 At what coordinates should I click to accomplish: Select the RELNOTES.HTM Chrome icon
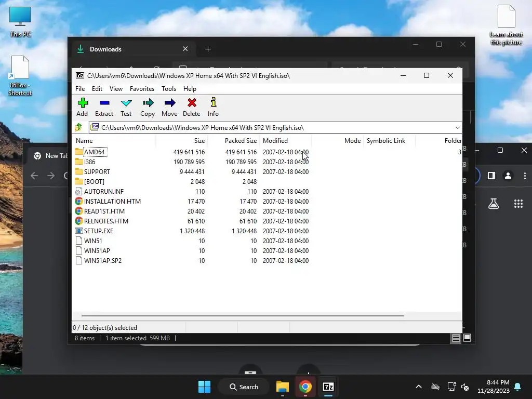[79, 221]
